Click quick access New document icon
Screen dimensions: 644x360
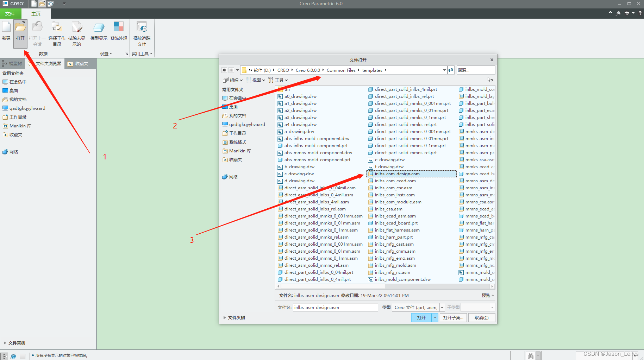pos(34,4)
